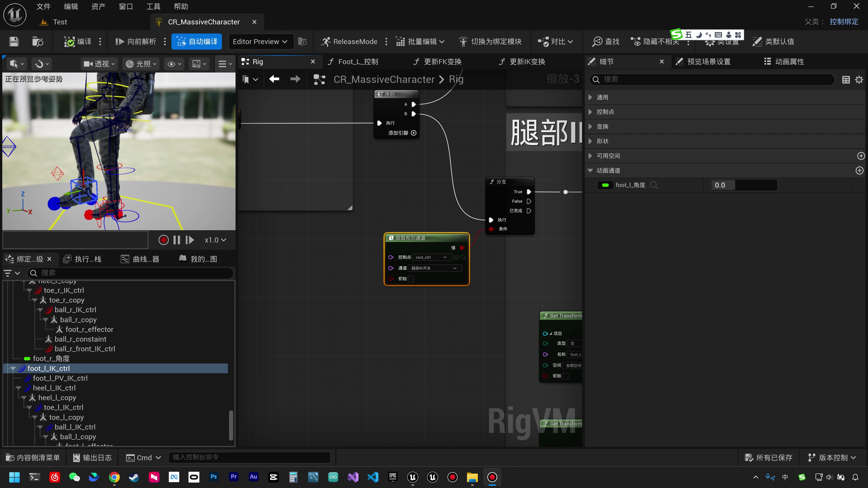This screenshot has height=488, width=868.
Task: Open 内容侧滑菜单 content drawer
Action: tap(33, 457)
